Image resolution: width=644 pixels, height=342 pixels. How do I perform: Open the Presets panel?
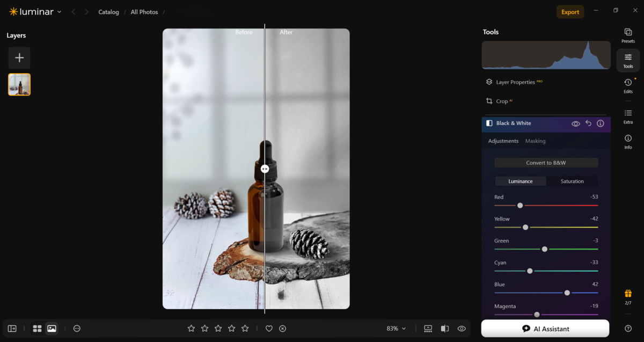click(x=628, y=35)
